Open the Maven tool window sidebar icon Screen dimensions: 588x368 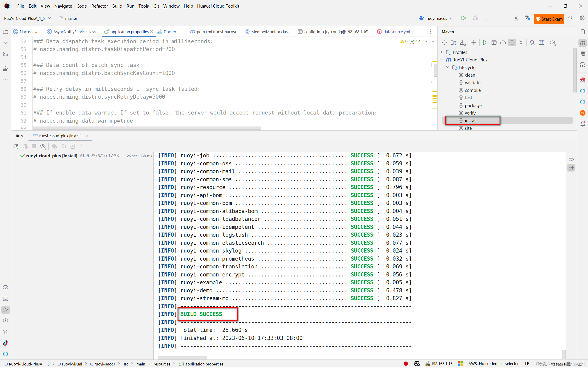(583, 43)
